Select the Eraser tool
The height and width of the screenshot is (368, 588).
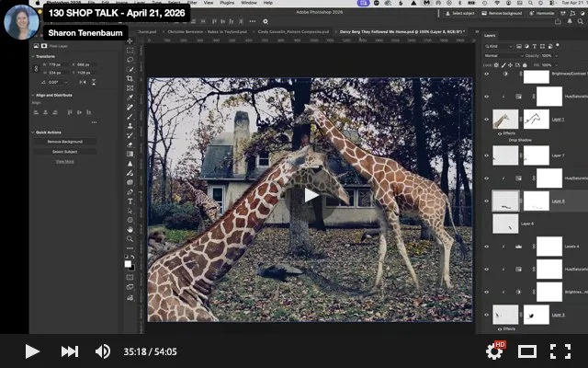(130, 144)
